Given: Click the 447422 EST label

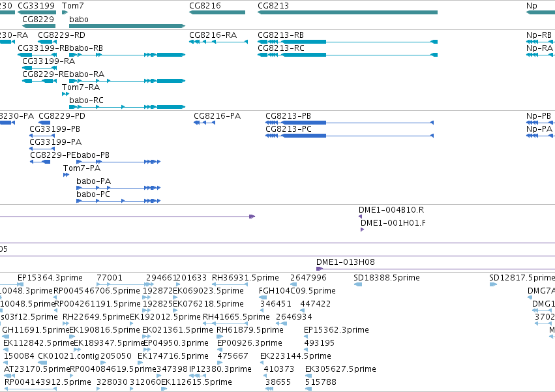Looking at the screenshot, I should click(316, 304).
